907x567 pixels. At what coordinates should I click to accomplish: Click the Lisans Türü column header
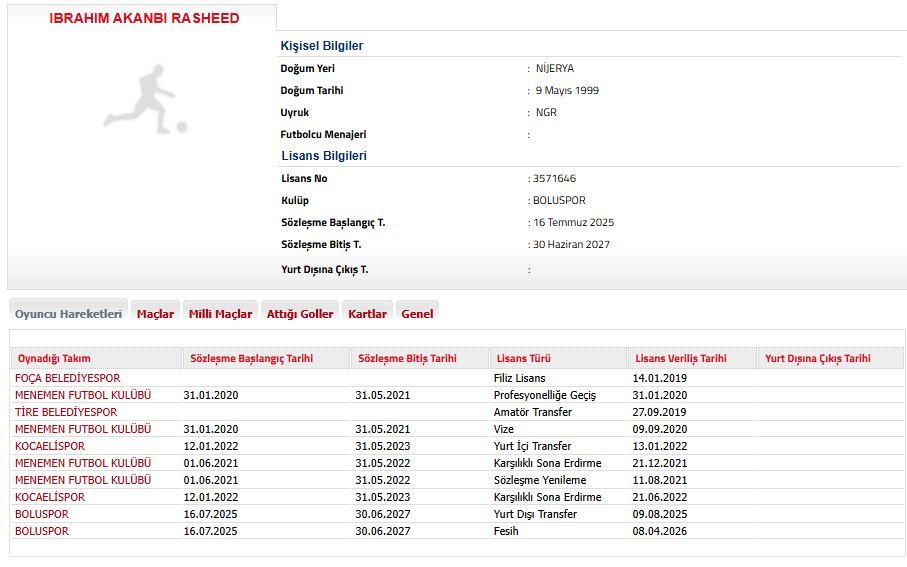(523, 359)
